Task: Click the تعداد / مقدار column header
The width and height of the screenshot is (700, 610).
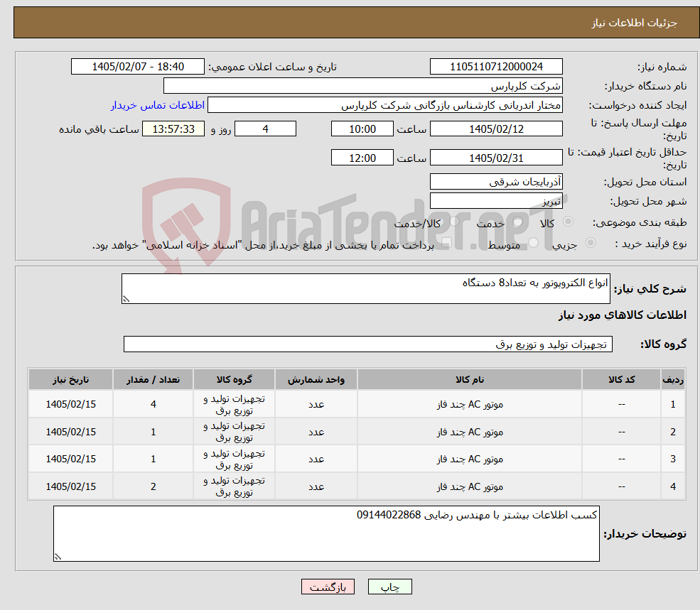Action: tap(153, 379)
